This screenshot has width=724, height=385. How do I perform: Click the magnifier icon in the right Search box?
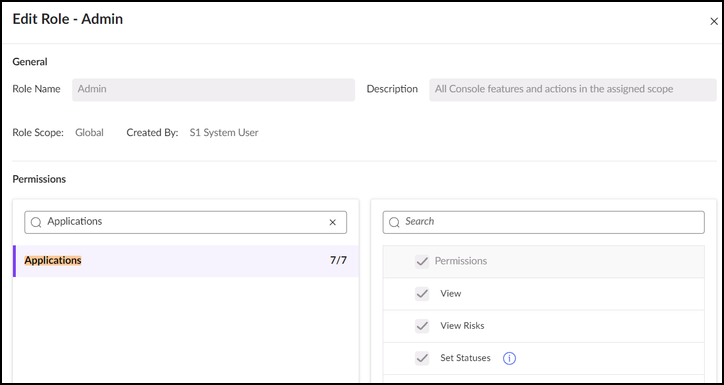pyautogui.click(x=394, y=223)
